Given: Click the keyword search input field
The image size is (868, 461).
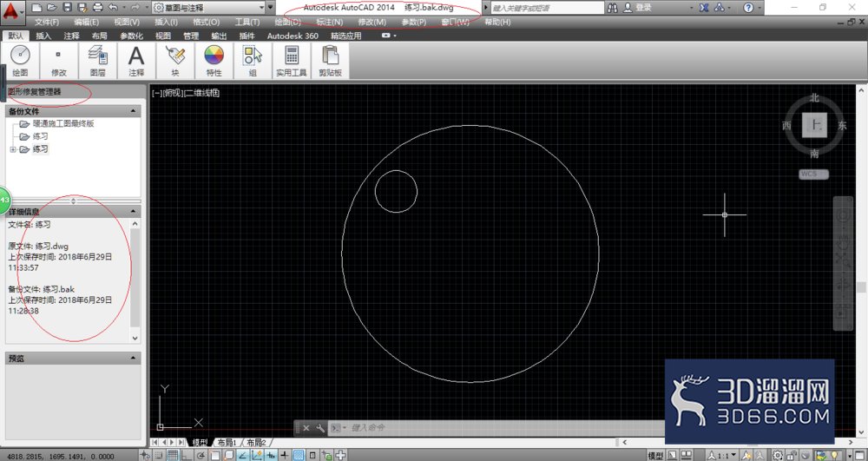Looking at the screenshot, I should [547, 8].
